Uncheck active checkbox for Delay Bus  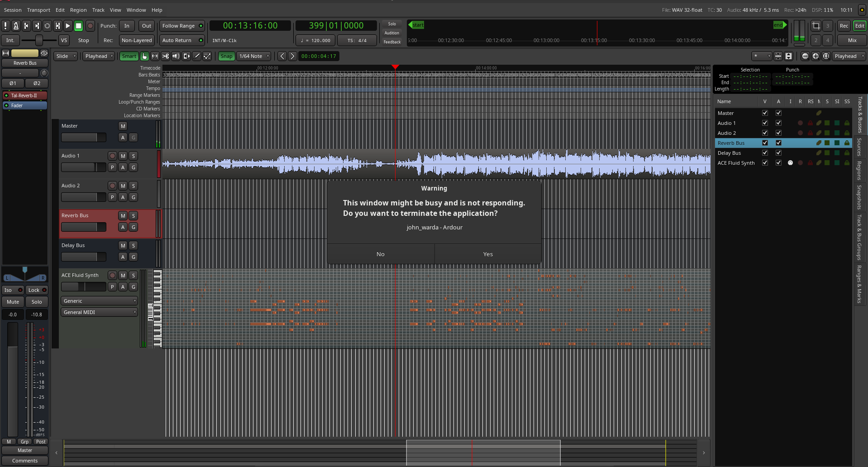(778, 153)
